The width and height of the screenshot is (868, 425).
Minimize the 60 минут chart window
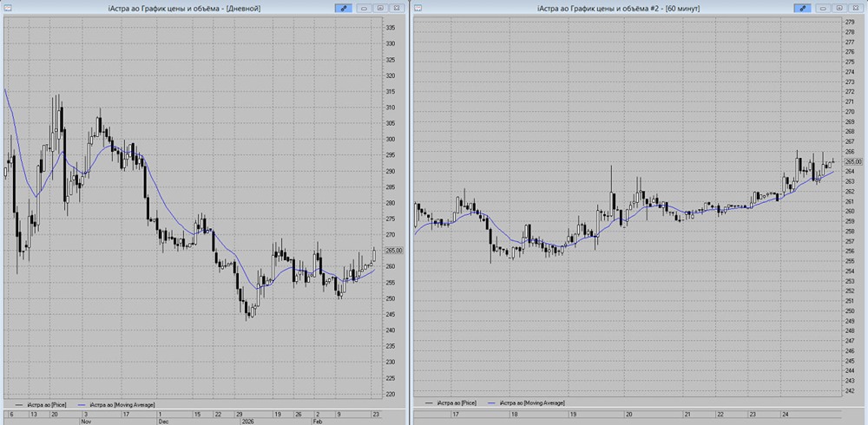coord(823,8)
